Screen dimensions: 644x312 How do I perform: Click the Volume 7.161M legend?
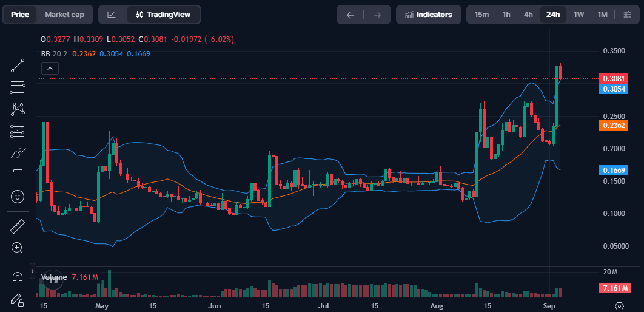(69, 277)
